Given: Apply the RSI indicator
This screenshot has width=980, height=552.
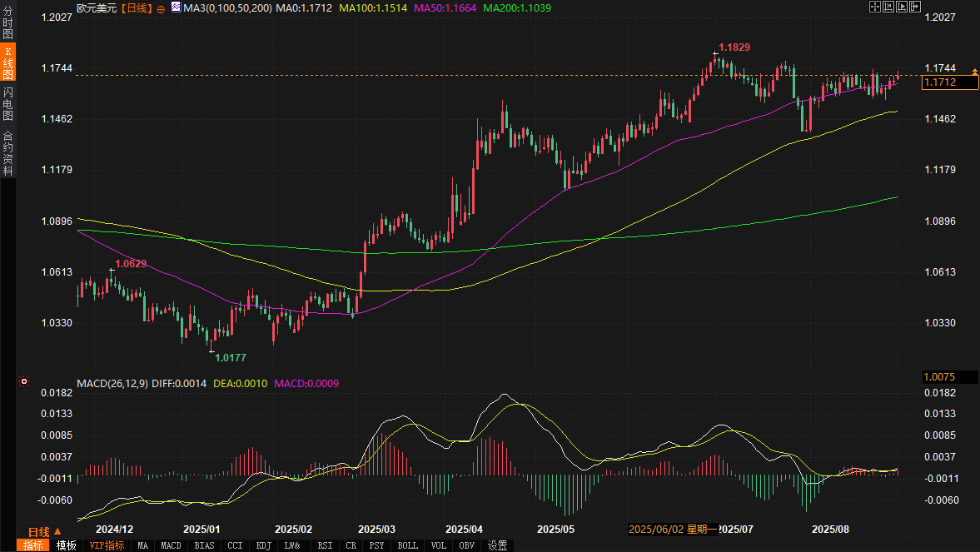Looking at the screenshot, I should click(x=325, y=545).
